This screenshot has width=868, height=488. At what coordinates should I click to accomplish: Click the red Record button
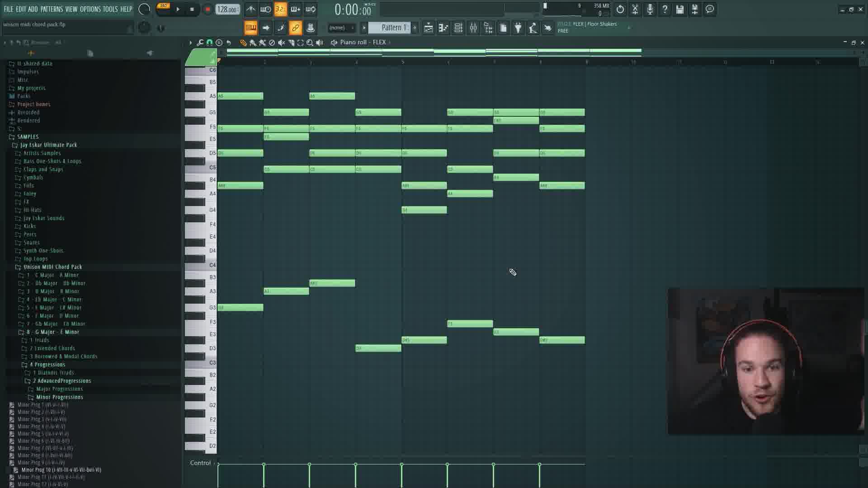coord(208,9)
